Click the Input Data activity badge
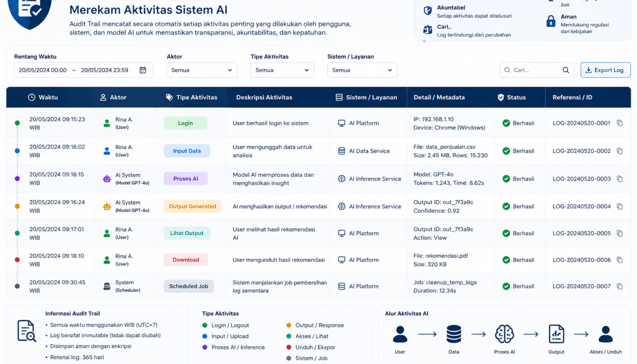The height and width of the screenshot is (364, 637). click(x=187, y=151)
